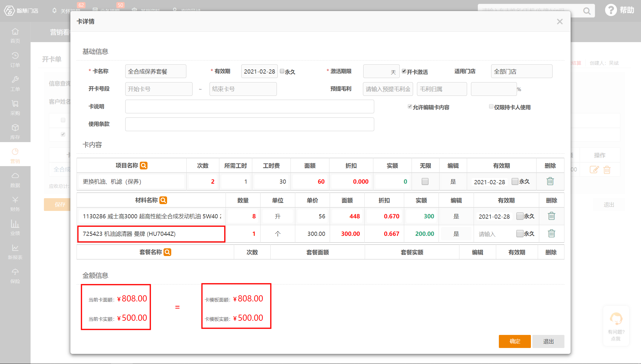The image size is (641, 364).
Task: Open the 首页 home sidebar icon
Action: tap(15, 35)
